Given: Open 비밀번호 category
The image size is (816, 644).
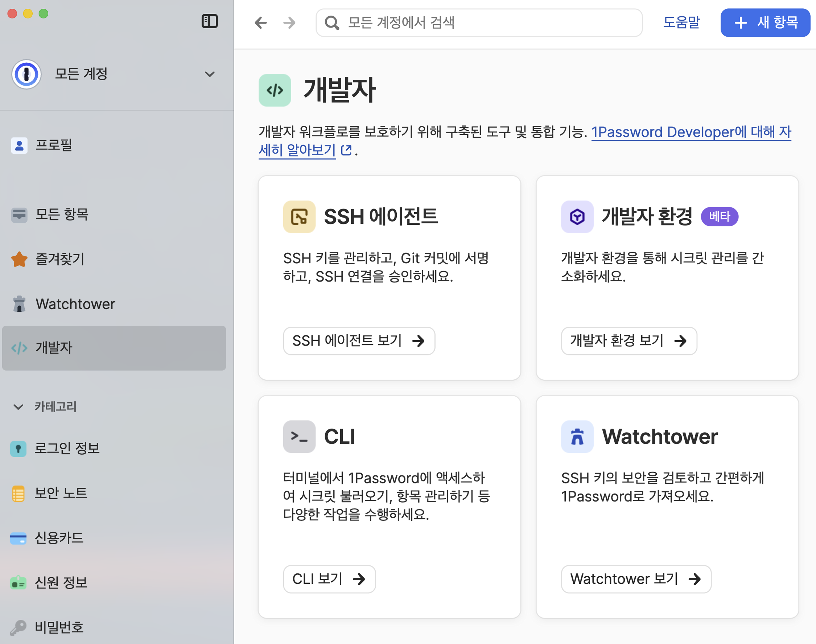Looking at the screenshot, I should [x=114, y=627].
